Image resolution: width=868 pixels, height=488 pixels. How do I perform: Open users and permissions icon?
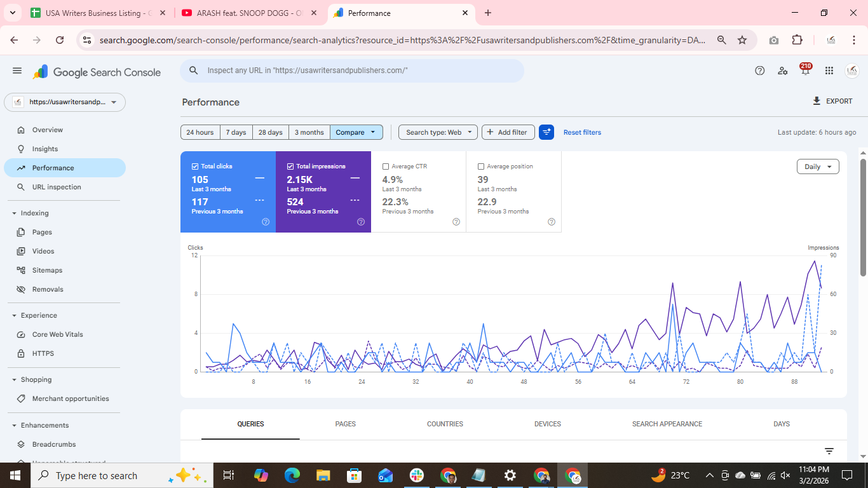click(783, 71)
